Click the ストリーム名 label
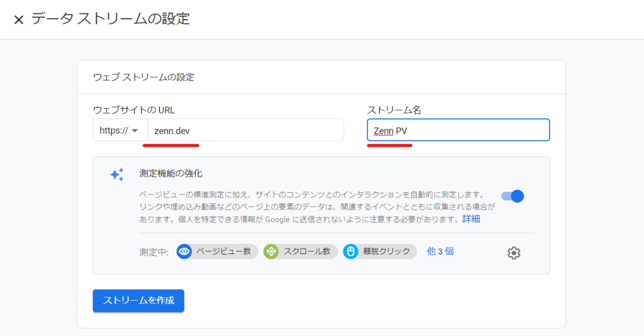The image size is (644, 336). click(394, 110)
